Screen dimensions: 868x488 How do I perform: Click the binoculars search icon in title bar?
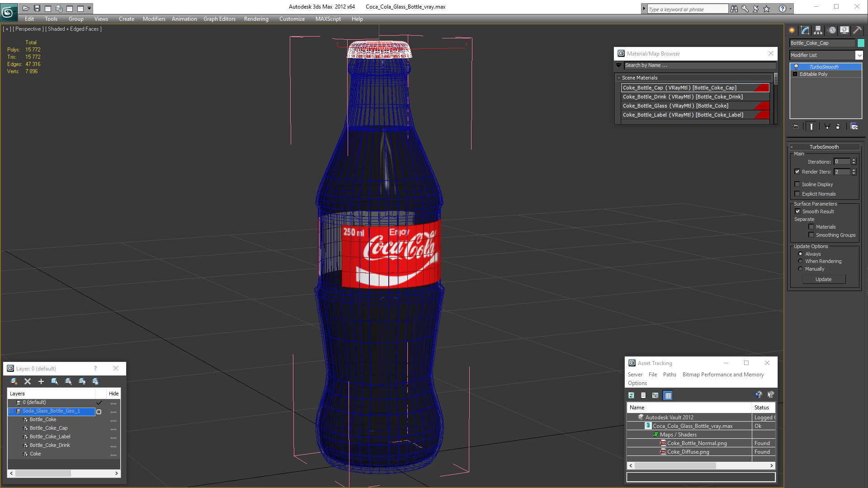734,9
